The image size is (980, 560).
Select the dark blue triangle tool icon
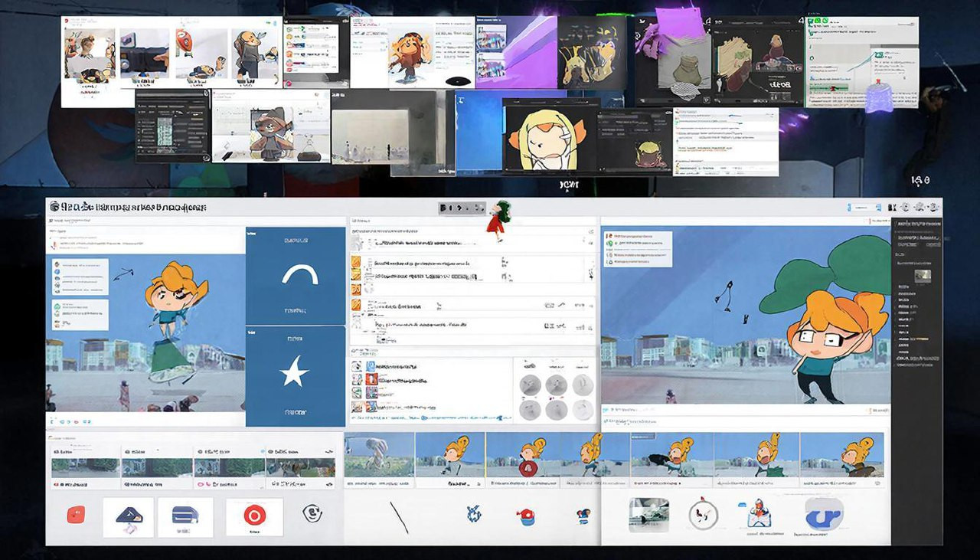(128, 517)
